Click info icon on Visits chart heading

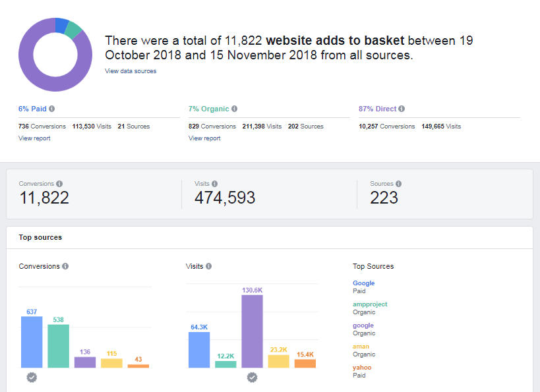pyautogui.click(x=209, y=266)
